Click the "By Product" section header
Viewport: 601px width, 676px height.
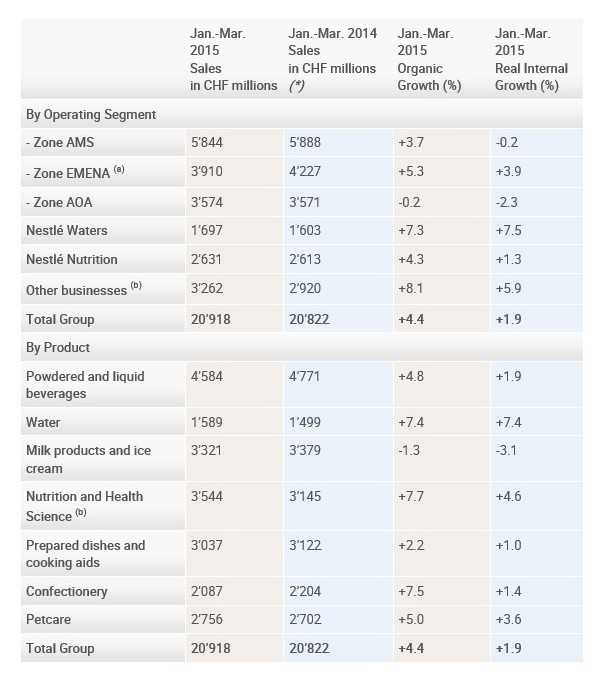click(58, 348)
